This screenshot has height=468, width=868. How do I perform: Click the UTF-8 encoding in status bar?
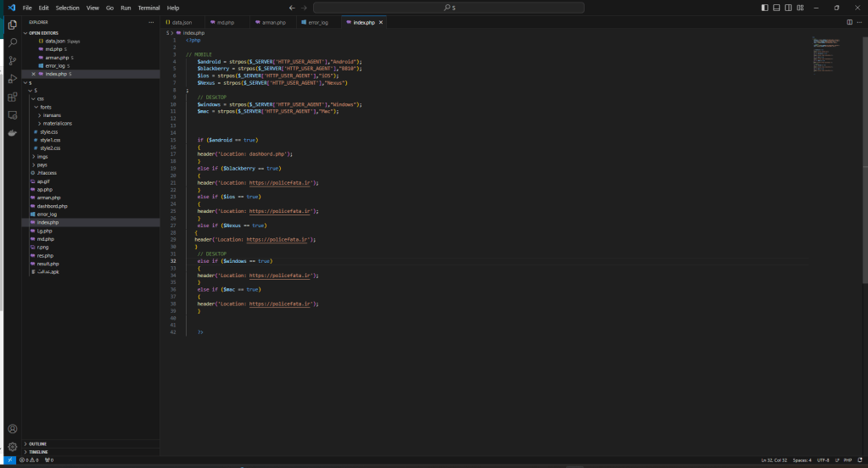point(823,460)
